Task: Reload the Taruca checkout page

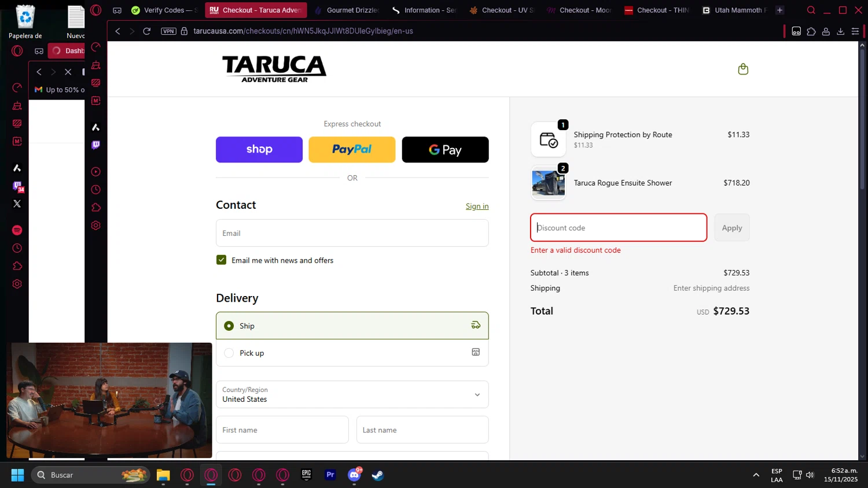Action: [x=147, y=31]
